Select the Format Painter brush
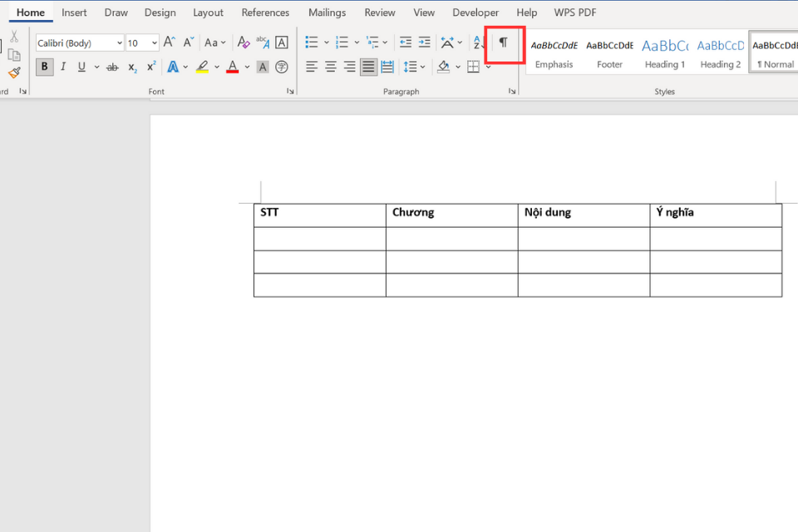 pyautogui.click(x=14, y=73)
